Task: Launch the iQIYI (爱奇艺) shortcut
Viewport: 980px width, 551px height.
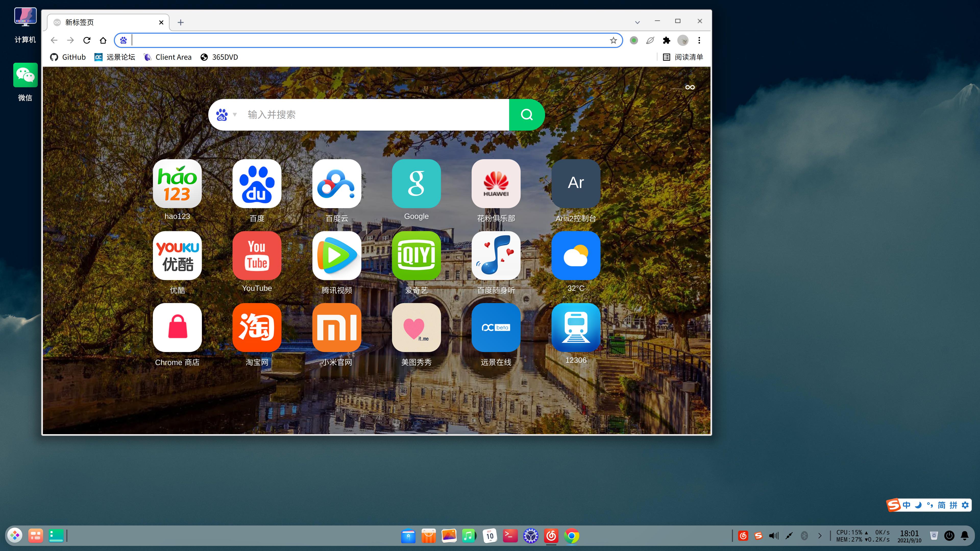Action: pyautogui.click(x=416, y=256)
